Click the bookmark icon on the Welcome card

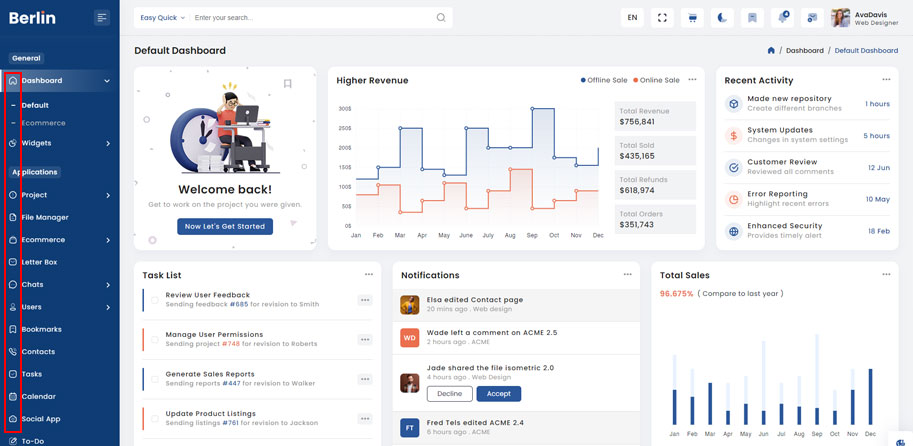pos(287,84)
